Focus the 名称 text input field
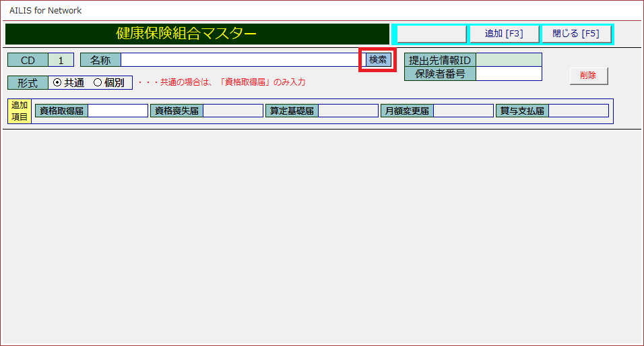 [240, 60]
